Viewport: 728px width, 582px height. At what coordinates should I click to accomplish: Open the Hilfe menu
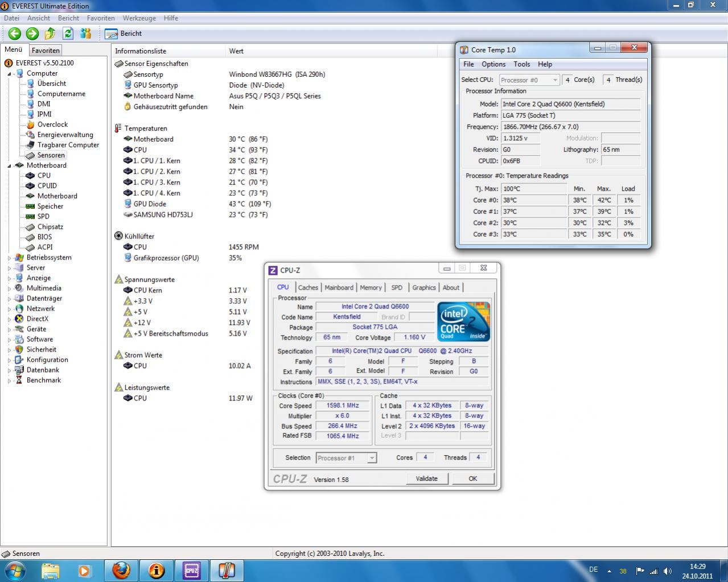click(171, 18)
